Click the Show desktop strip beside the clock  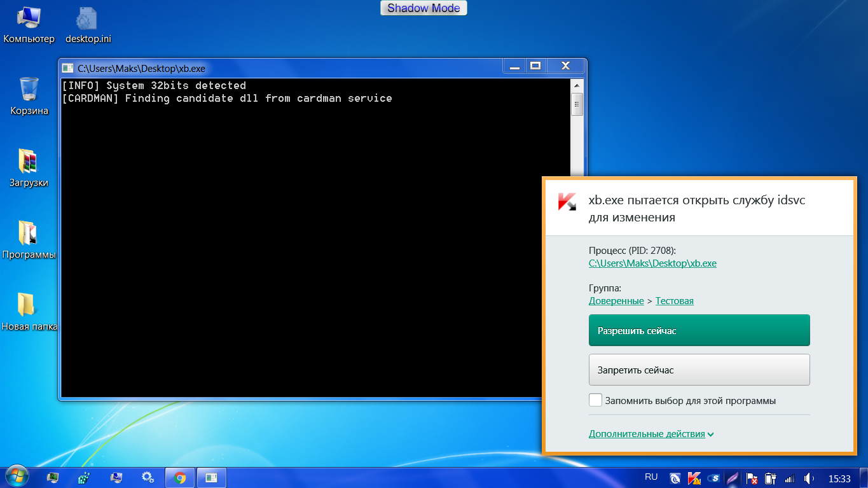[x=863, y=477]
